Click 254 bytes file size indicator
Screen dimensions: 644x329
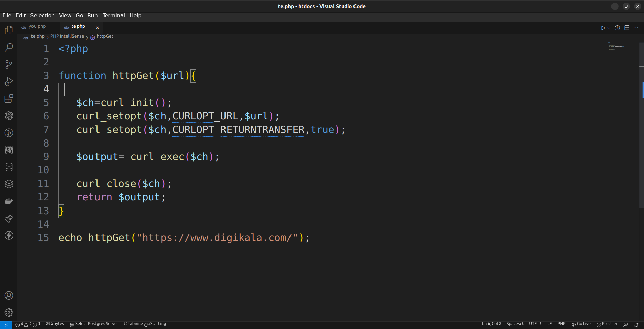point(55,324)
